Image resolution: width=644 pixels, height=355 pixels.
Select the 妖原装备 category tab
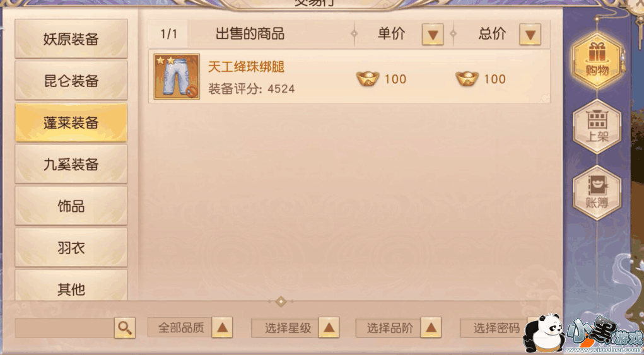tap(71, 39)
